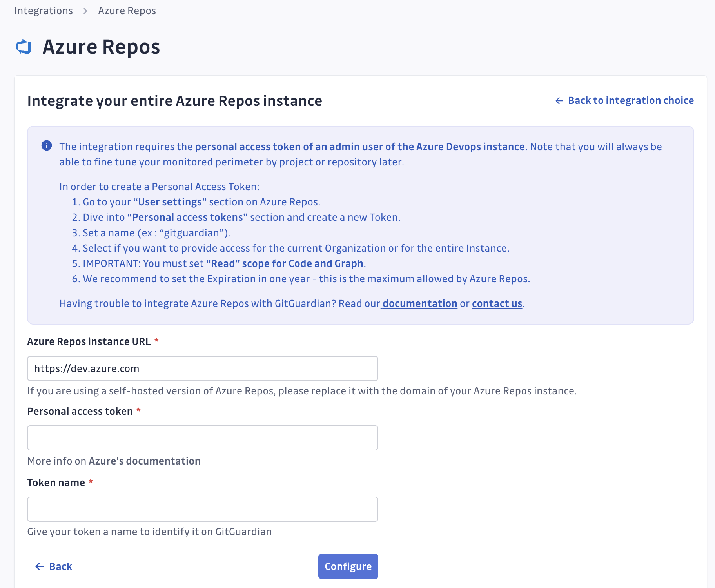Click the breadcrumb chevron separator
715x588 pixels.
coord(85,11)
